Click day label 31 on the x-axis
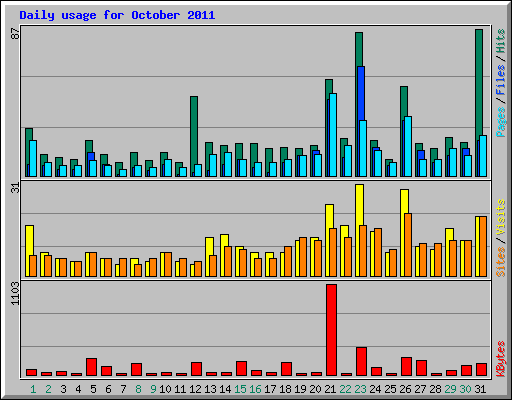The width and height of the screenshot is (512, 400). (x=480, y=389)
